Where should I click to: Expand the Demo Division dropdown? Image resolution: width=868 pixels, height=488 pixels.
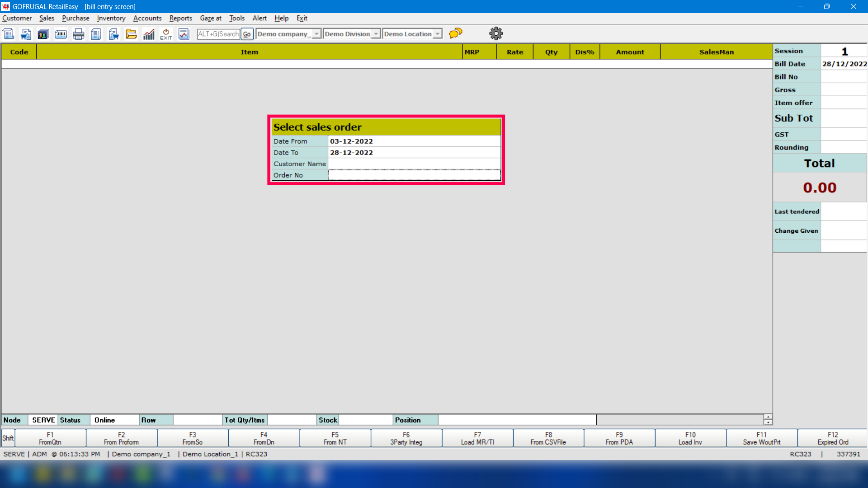click(376, 34)
